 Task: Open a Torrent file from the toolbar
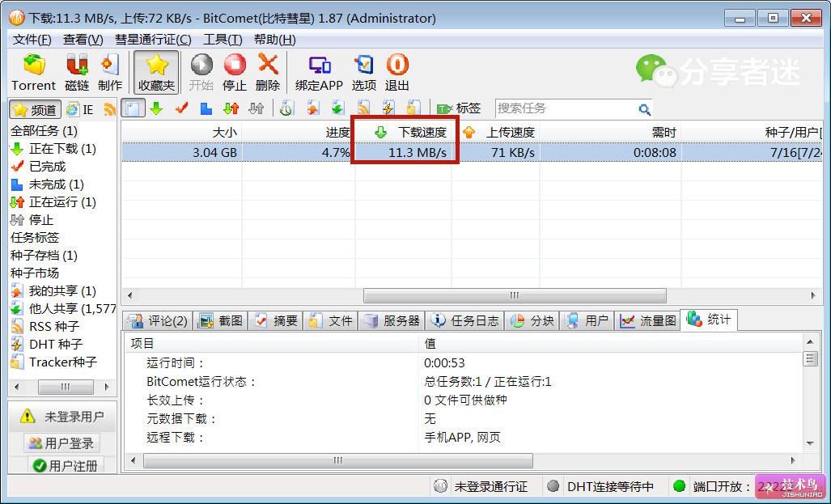(33, 72)
